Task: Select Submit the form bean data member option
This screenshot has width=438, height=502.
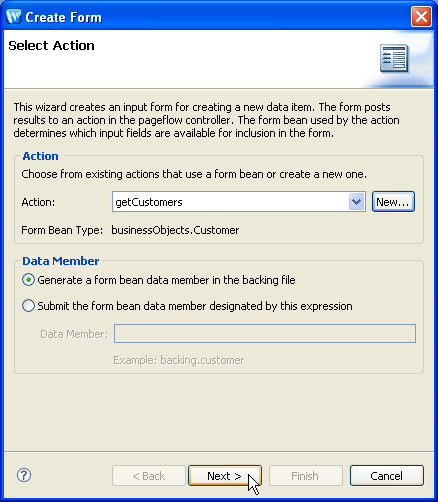Action: pos(28,306)
